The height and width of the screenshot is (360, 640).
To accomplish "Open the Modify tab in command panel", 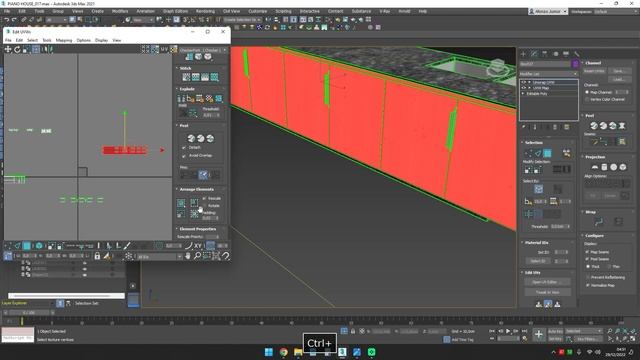I will 534,54.
